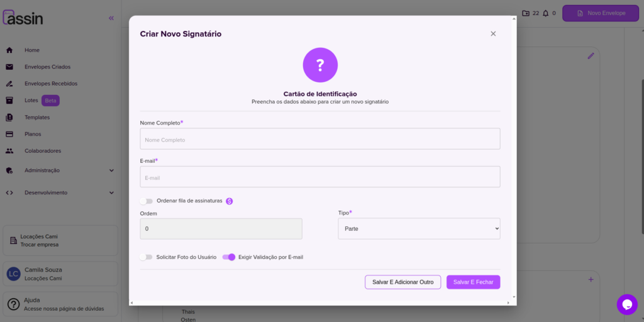Click the Novo Envelope button
The image size is (644, 322).
click(601, 13)
